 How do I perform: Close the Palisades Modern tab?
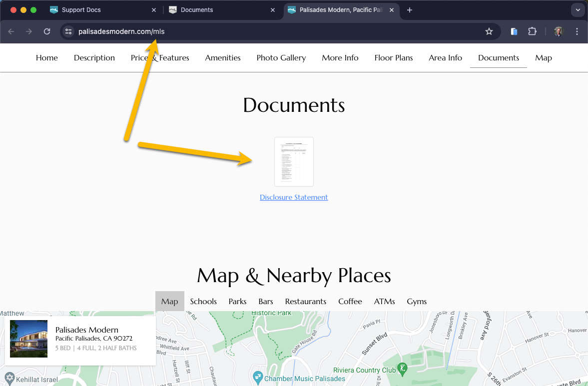pos(392,10)
